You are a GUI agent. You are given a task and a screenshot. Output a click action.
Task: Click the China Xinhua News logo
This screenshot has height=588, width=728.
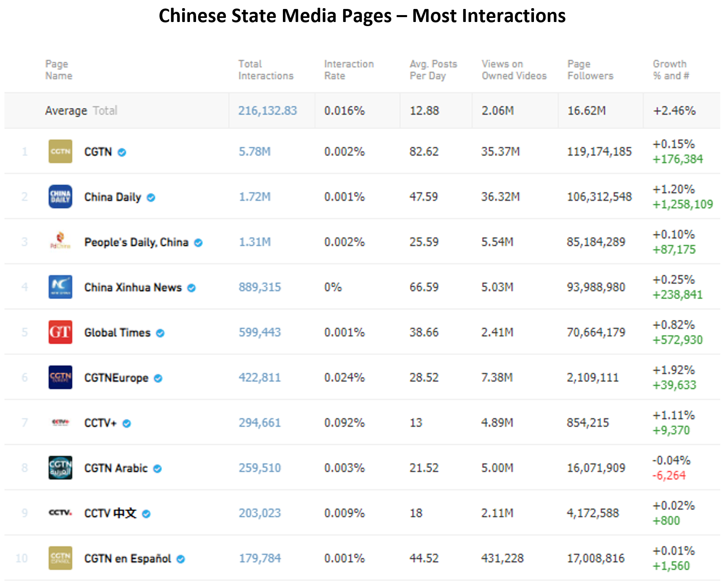pyautogui.click(x=60, y=287)
